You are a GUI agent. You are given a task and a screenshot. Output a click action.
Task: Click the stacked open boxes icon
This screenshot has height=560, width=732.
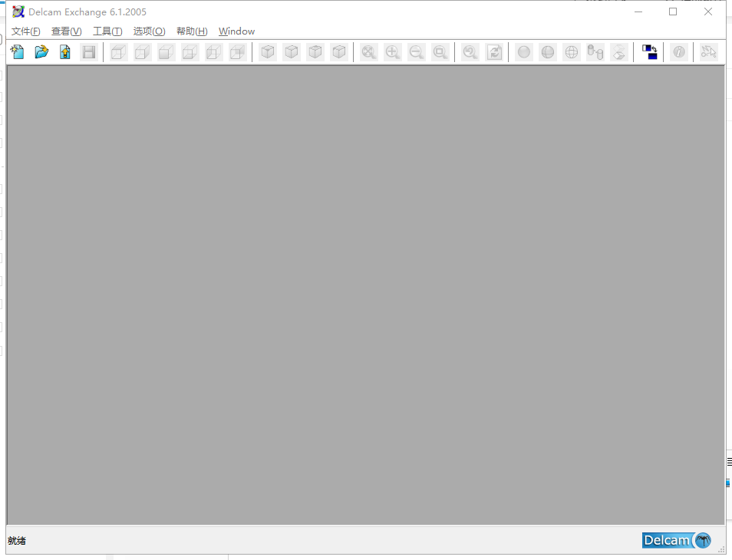619,52
